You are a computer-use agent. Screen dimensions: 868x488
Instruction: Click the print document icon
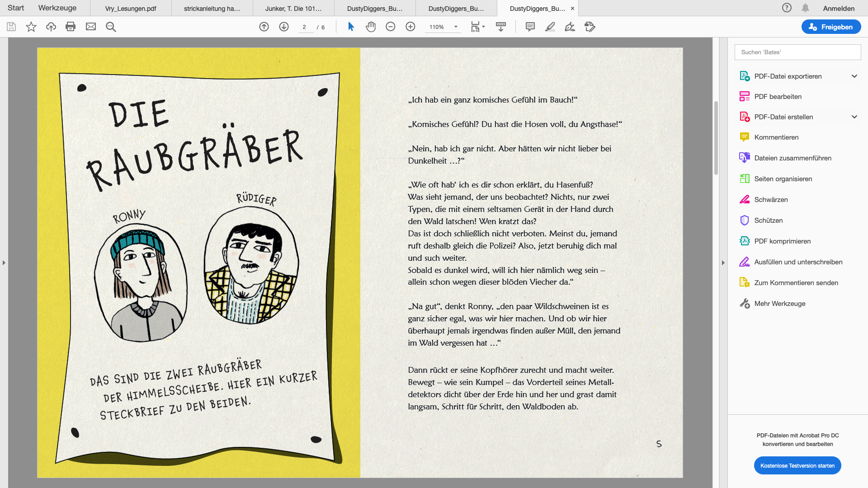click(x=71, y=27)
